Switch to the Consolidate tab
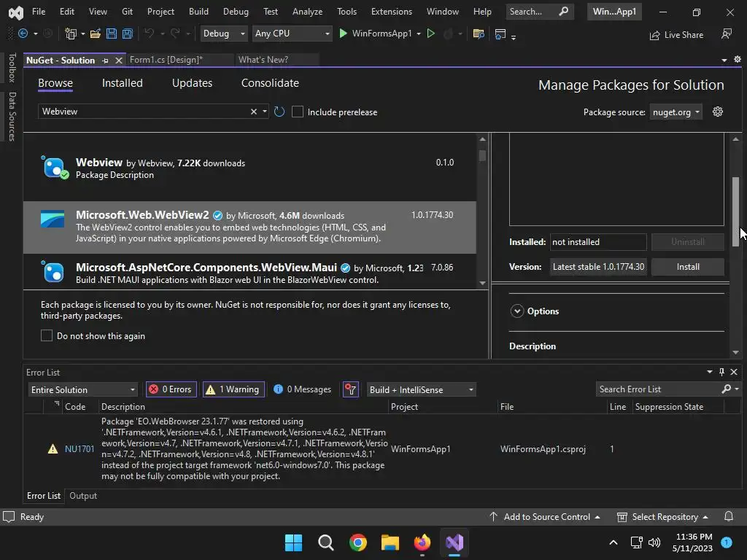The image size is (747, 560). point(270,83)
